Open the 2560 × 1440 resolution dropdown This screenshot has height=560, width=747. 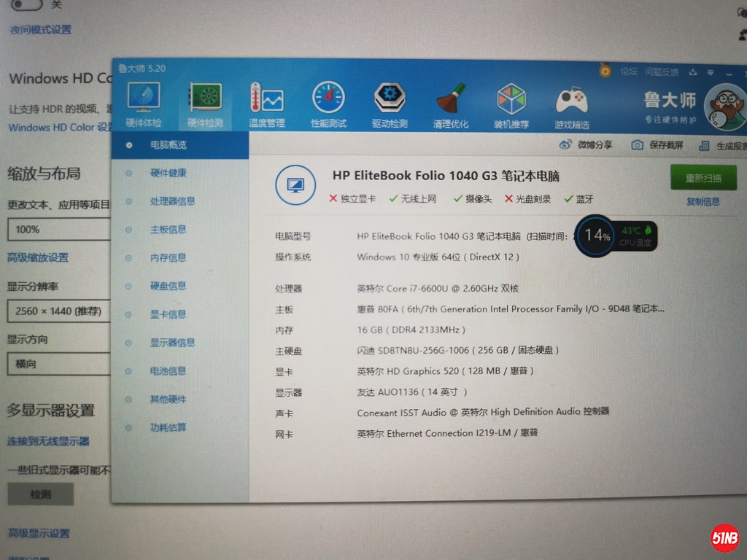click(58, 311)
